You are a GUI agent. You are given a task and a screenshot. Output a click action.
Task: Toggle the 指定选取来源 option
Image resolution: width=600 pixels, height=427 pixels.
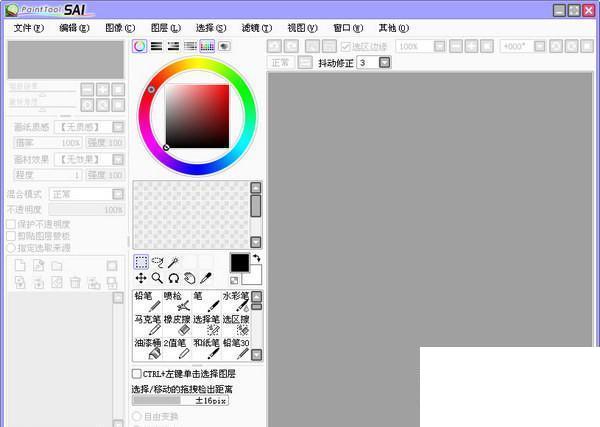tap(11, 248)
